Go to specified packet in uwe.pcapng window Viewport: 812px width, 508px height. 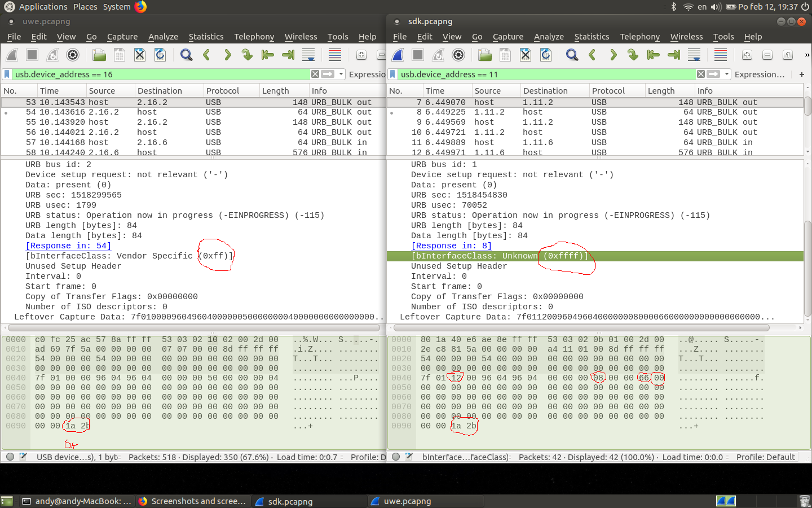coord(247,55)
